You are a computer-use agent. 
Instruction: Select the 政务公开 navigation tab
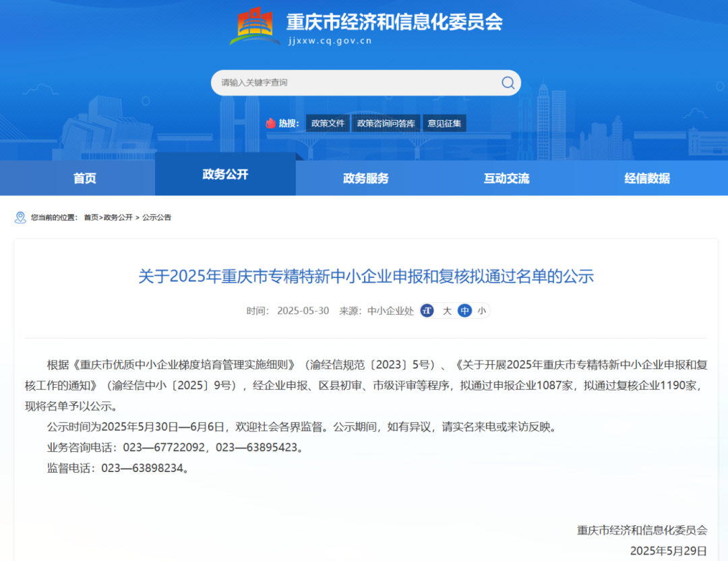[225, 175]
